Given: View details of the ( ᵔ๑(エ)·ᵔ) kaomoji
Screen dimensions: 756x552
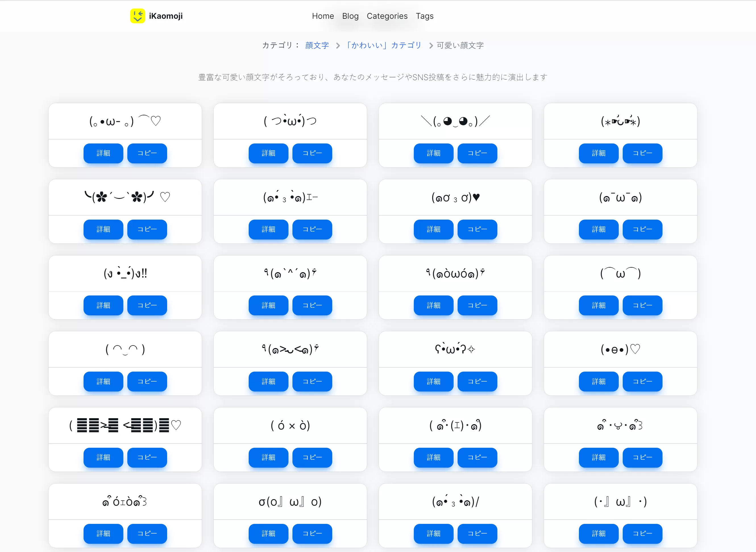Looking at the screenshot, I should [x=433, y=457].
